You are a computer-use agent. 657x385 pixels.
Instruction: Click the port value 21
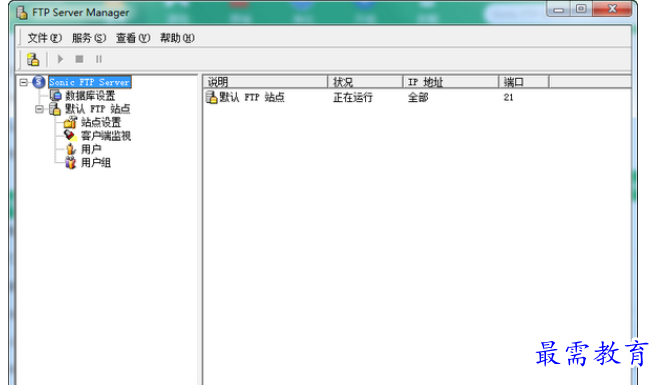click(508, 98)
